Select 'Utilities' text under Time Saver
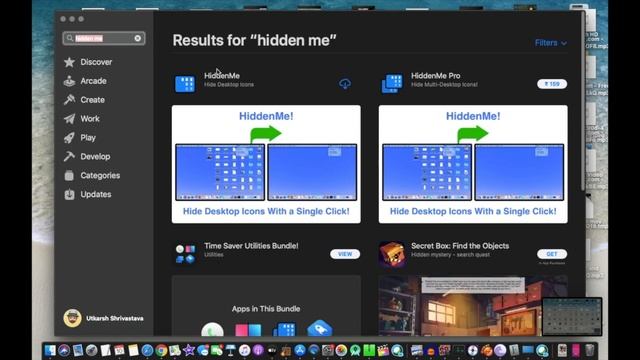 (213, 255)
